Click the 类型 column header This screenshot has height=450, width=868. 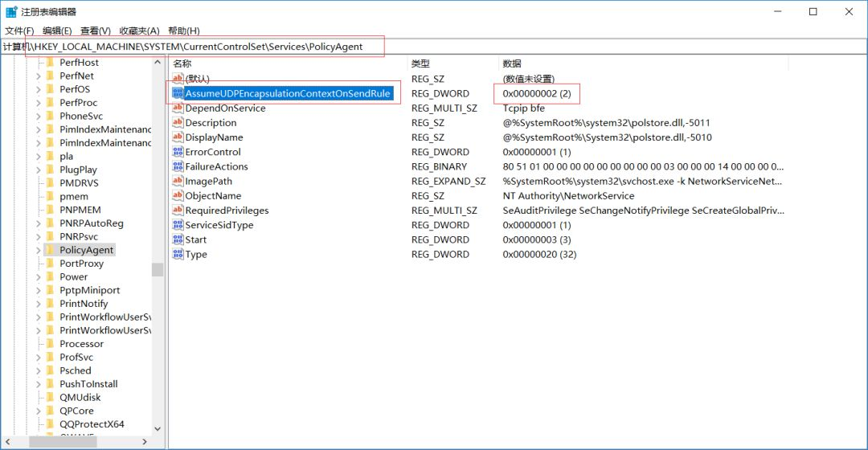[x=421, y=63]
